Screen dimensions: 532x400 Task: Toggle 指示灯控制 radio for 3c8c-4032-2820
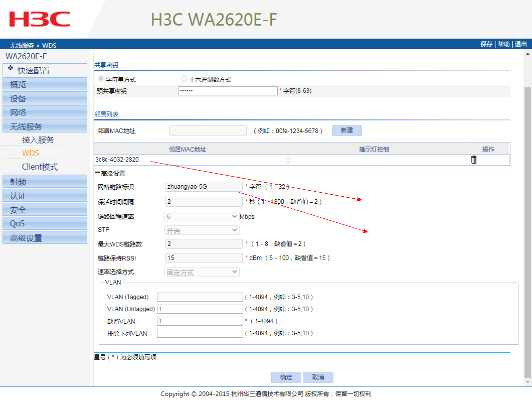[x=288, y=160]
